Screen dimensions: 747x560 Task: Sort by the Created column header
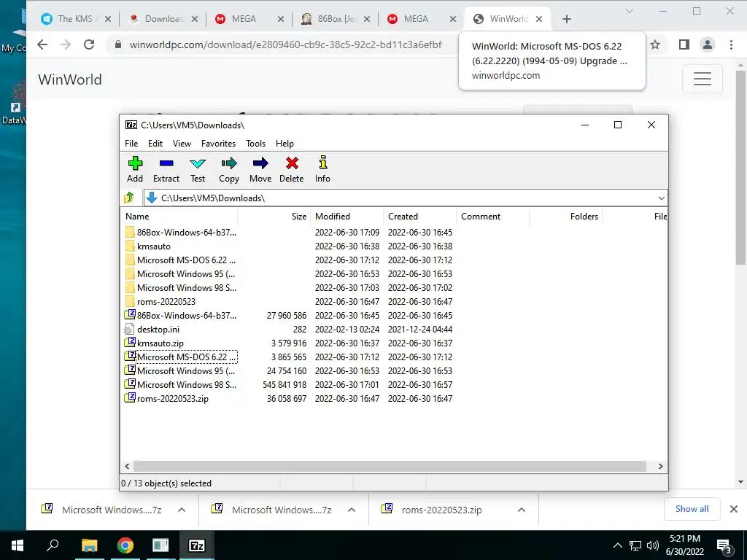419,216
